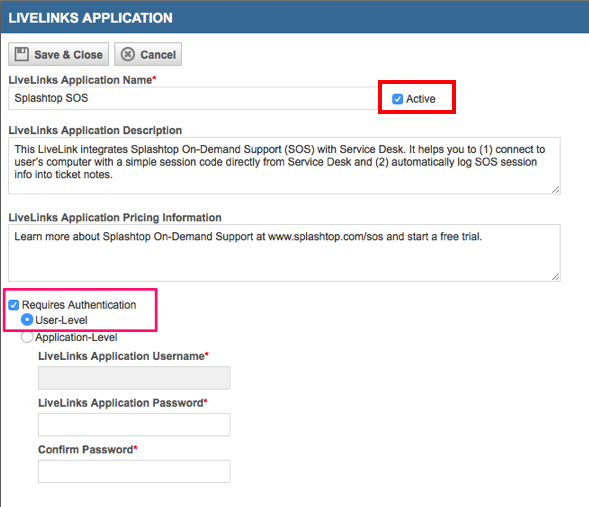Click the circled X cancel icon
Image resolution: width=589 pixels, height=507 pixels.
click(127, 54)
